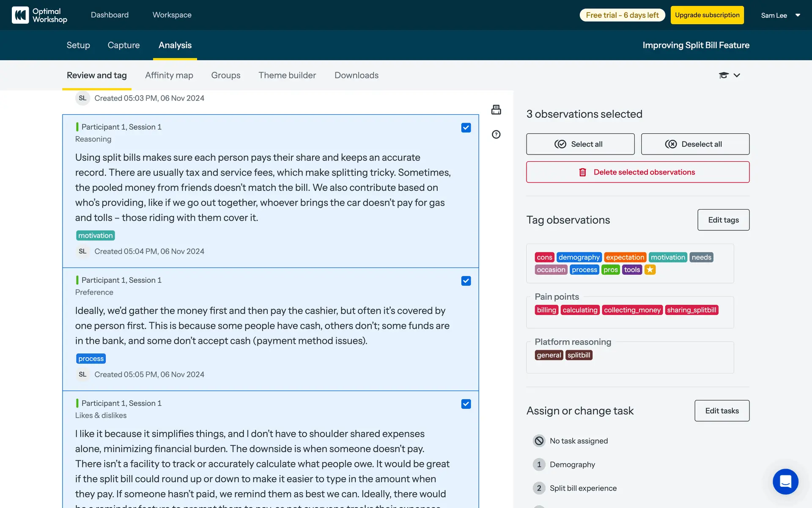Select the No task assigned icon
812x508 pixels.
pos(539,441)
